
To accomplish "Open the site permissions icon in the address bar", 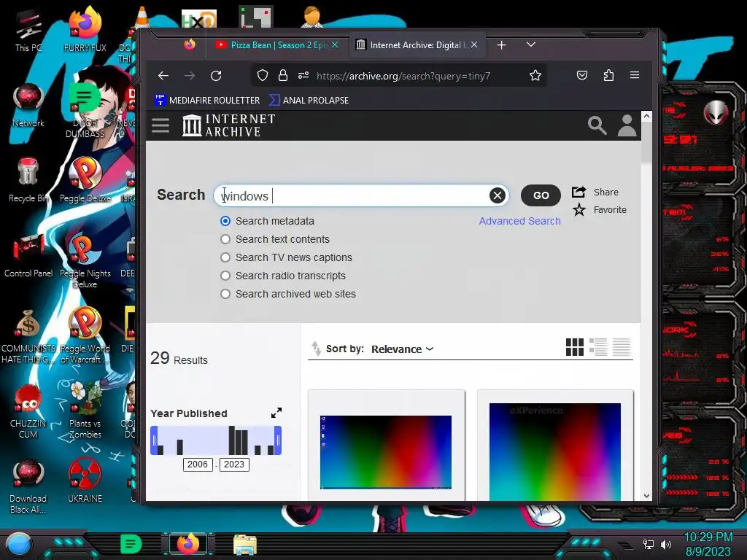I will pos(303,76).
